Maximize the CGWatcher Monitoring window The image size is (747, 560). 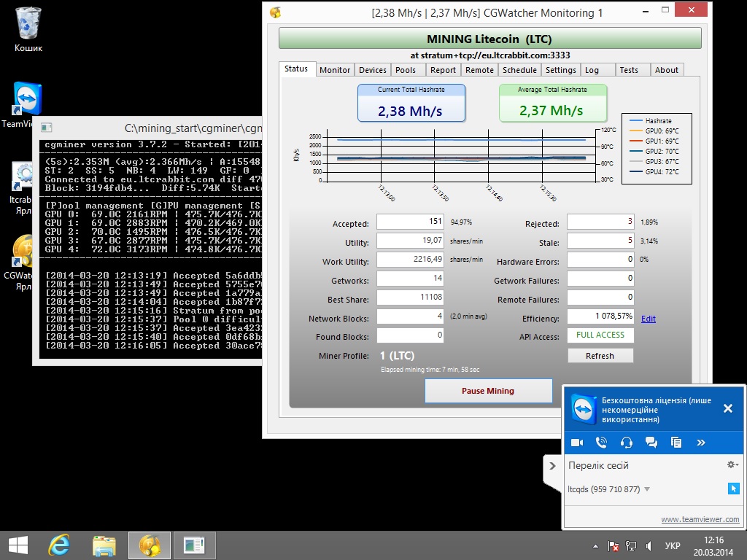[665, 10]
